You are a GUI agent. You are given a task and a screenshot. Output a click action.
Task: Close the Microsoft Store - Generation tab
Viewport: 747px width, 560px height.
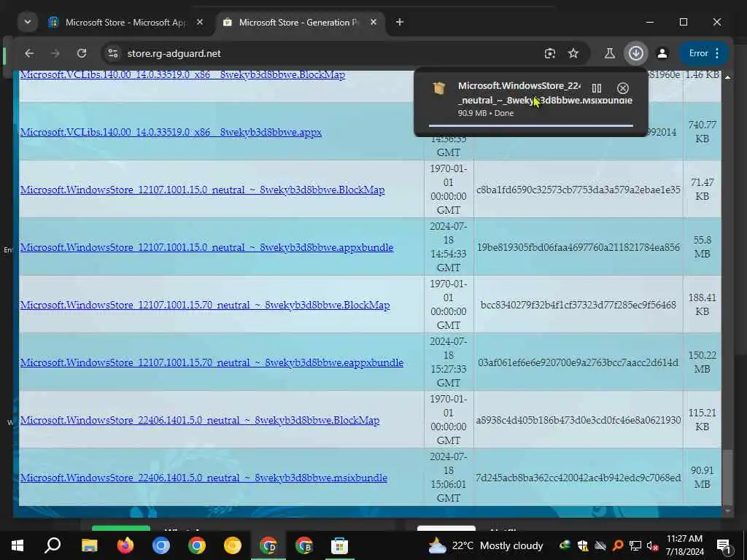tap(373, 22)
